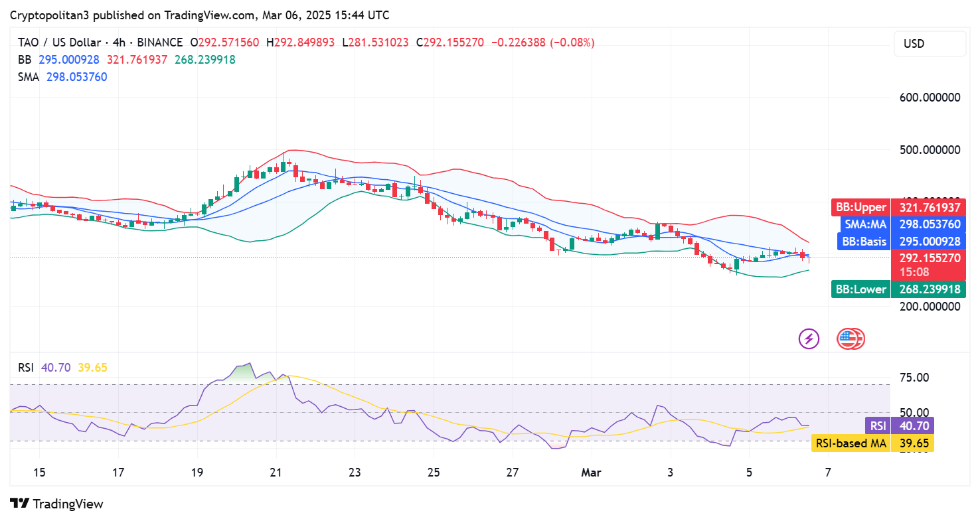The image size is (980, 521).
Task: Click the 21 date label on time axis
Action: (276, 473)
